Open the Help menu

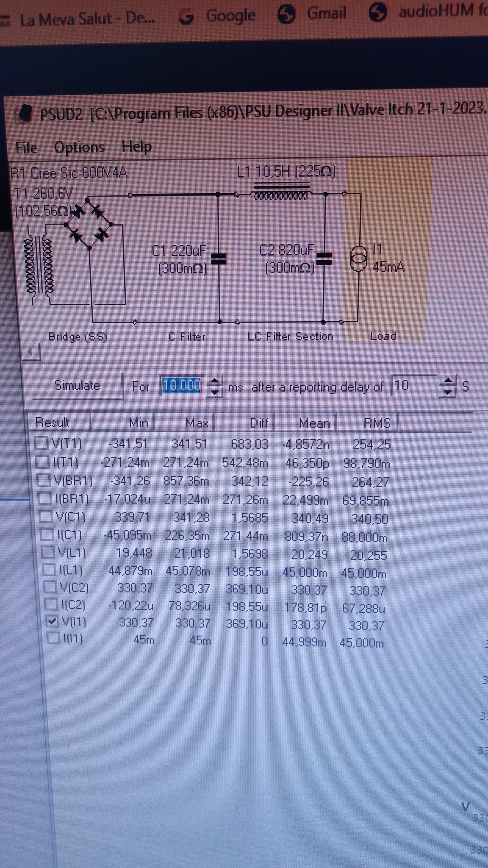tap(136, 147)
